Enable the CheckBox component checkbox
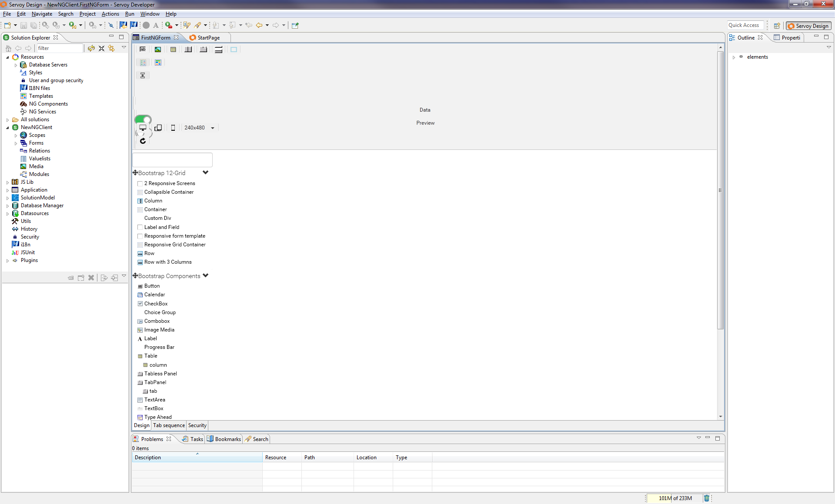 pos(140,303)
